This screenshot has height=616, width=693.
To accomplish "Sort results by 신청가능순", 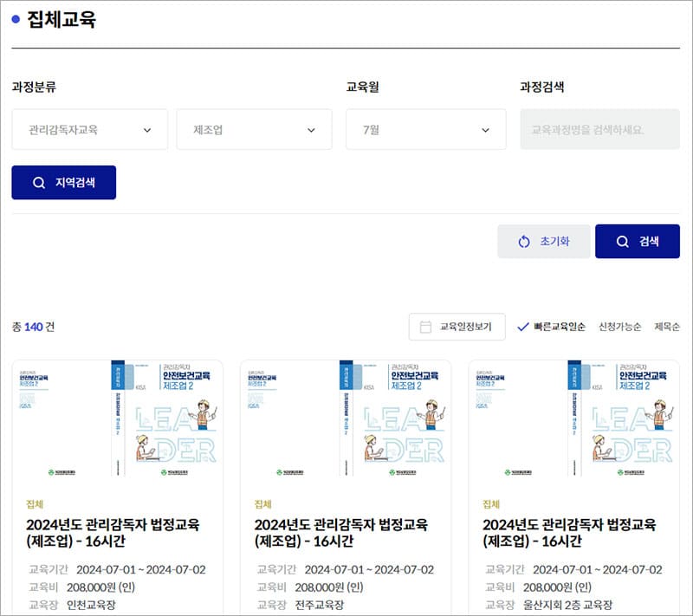I will point(619,327).
